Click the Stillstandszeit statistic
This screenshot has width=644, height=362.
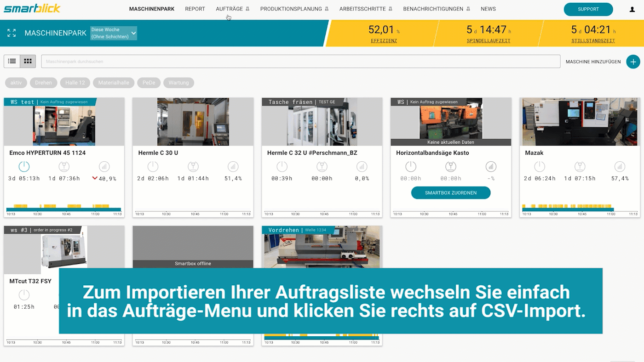(593, 34)
